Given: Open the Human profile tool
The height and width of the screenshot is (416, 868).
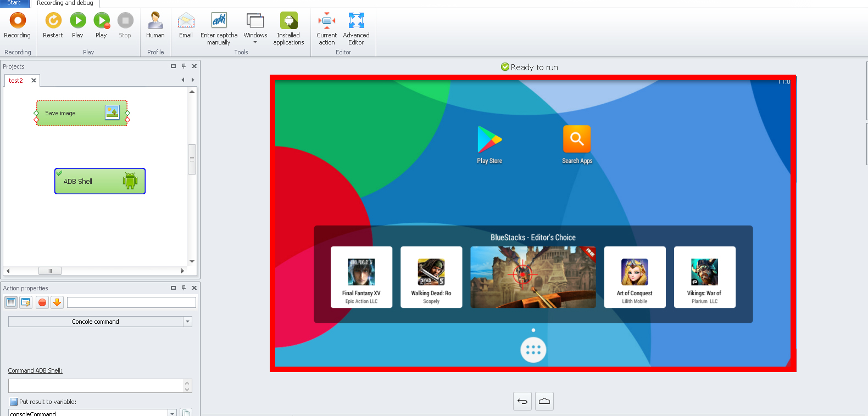Looking at the screenshot, I should 155,25.
